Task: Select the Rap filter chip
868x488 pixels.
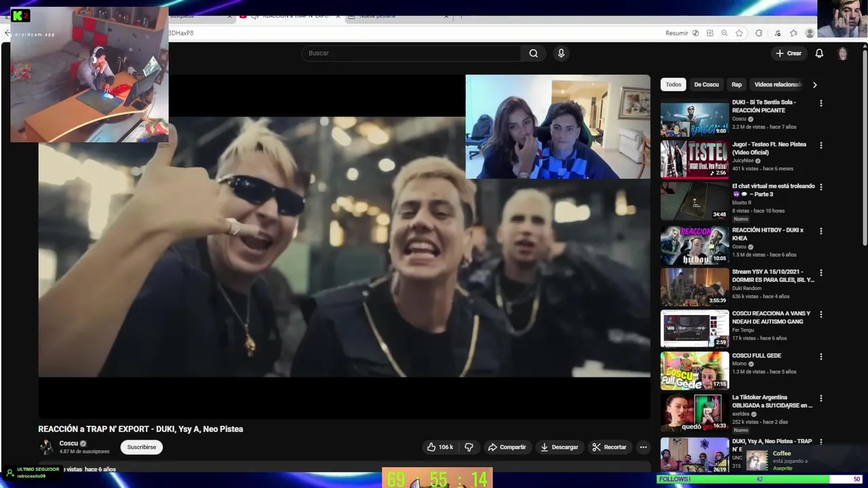Action: [736, 85]
